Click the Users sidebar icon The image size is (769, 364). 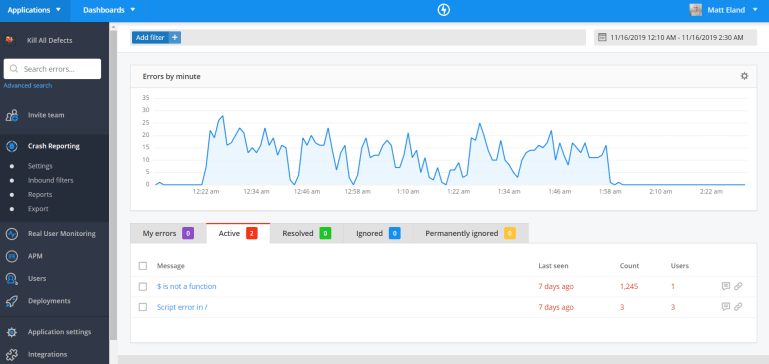12,279
